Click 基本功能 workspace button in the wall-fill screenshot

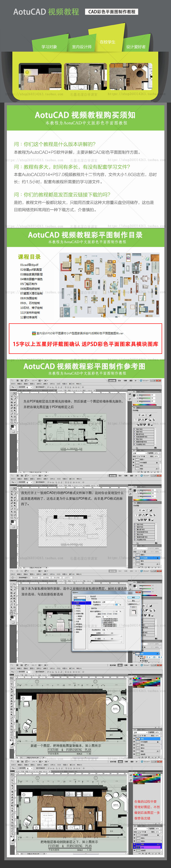(x=113, y=381)
